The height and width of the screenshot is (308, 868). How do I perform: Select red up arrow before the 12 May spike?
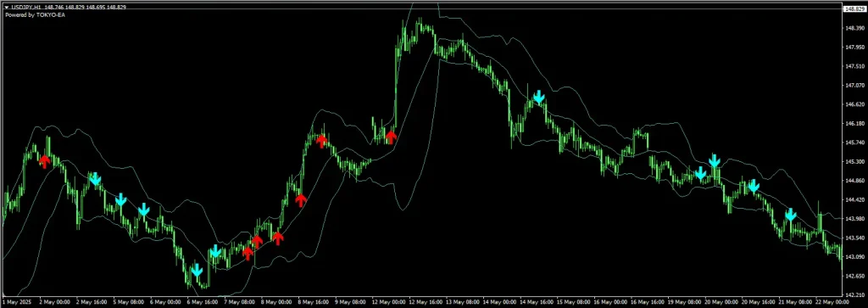point(391,137)
